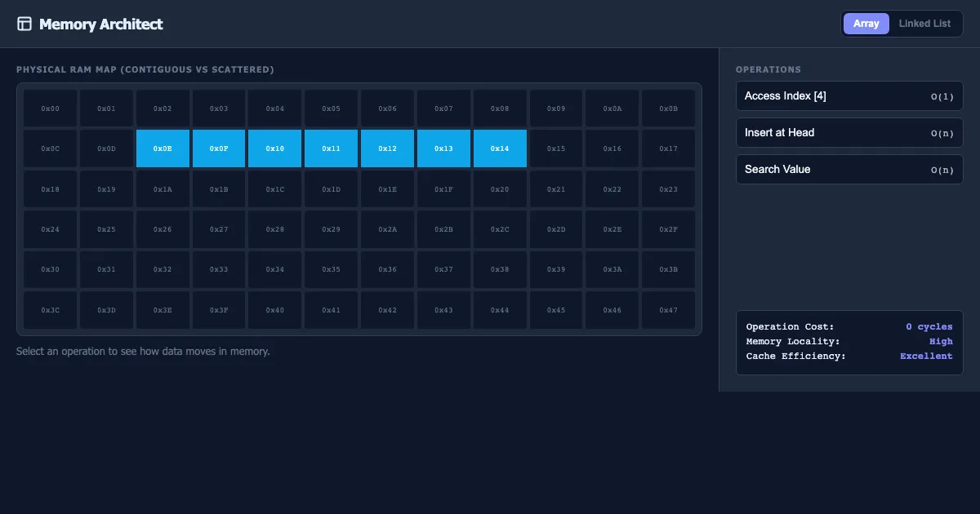Image resolution: width=980 pixels, height=514 pixels.
Task: Select highlighted memory cell 0x0F
Action: coord(219,148)
